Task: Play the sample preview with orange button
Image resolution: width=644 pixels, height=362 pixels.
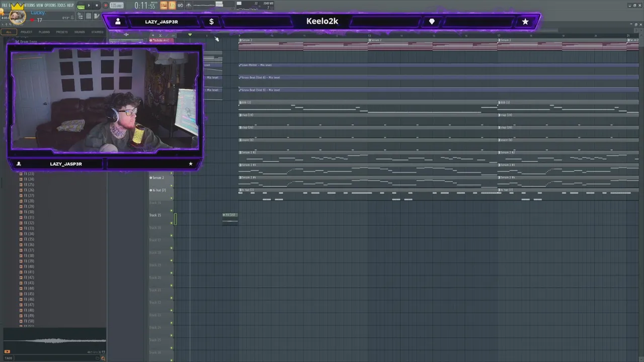Action: [7, 352]
